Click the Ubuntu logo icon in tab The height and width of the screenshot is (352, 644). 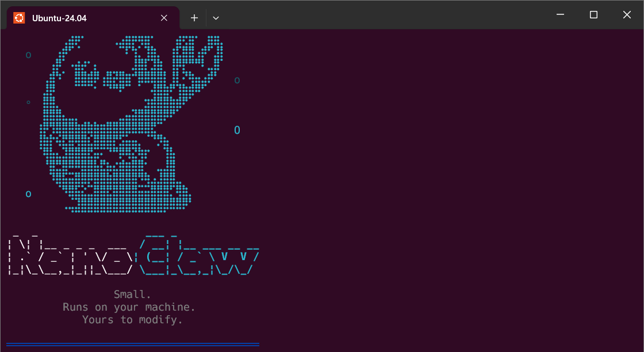(x=19, y=18)
